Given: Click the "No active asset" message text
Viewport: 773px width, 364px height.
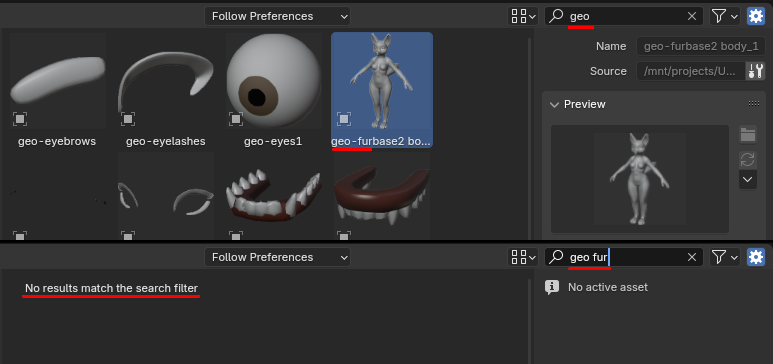Looking at the screenshot, I should tap(608, 287).
